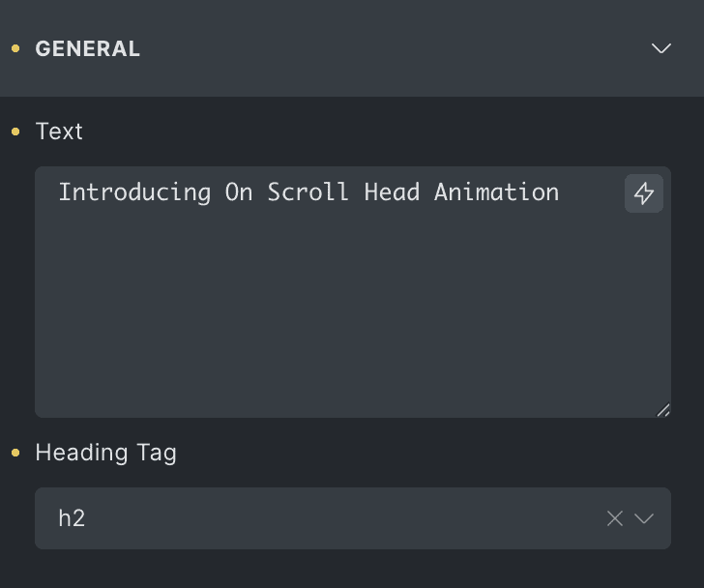Click empty area of GENERAL header bar
The width and height of the screenshot is (704, 588).
387,48
